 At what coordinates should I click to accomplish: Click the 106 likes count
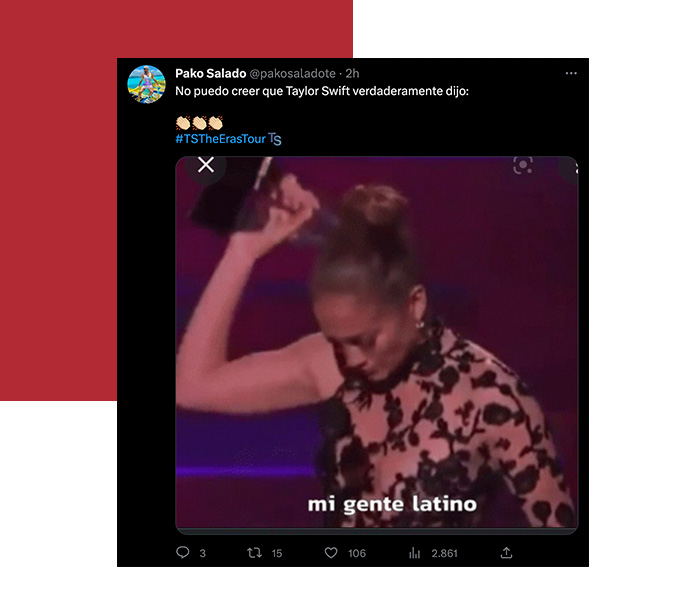357,553
